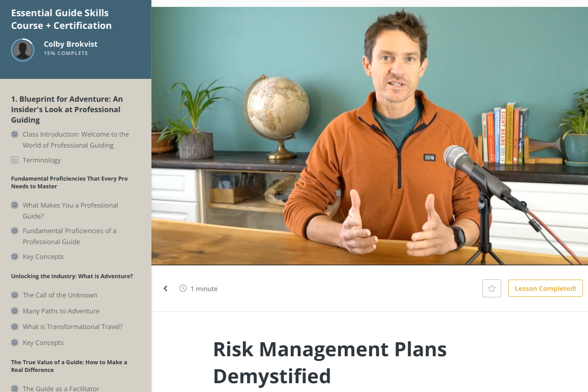Expand Unlocking the Industry section heading

(x=72, y=276)
